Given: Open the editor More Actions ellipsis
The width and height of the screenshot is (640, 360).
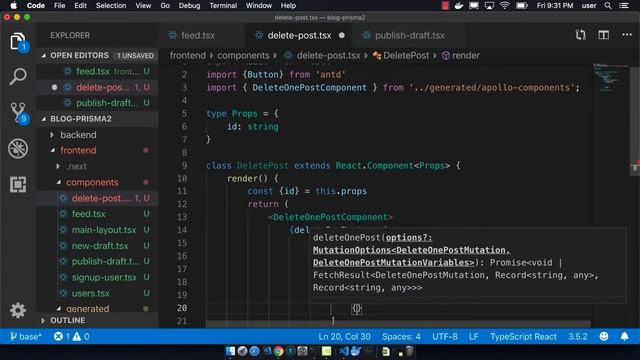Looking at the screenshot, I should coord(627,35).
